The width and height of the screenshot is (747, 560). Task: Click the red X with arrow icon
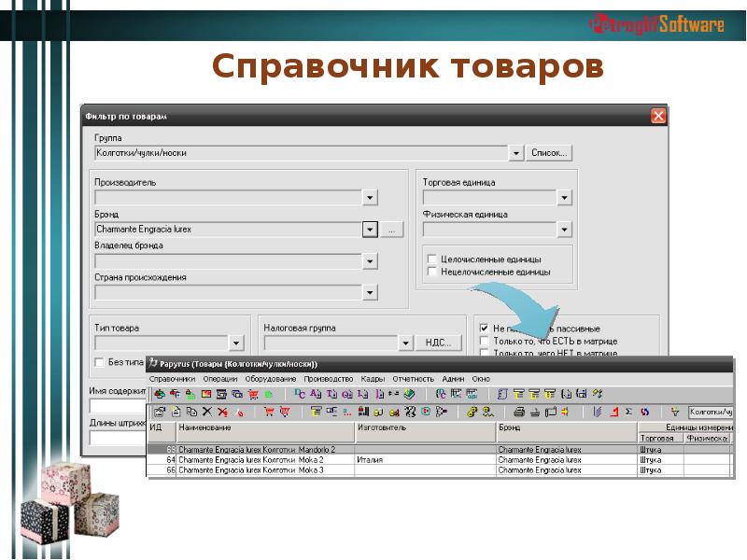222,411
